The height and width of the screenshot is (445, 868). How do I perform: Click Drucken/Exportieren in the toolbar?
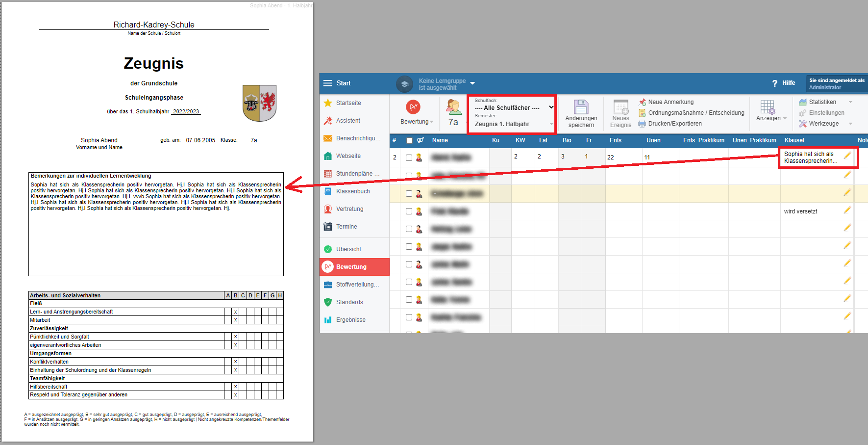[x=674, y=124]
